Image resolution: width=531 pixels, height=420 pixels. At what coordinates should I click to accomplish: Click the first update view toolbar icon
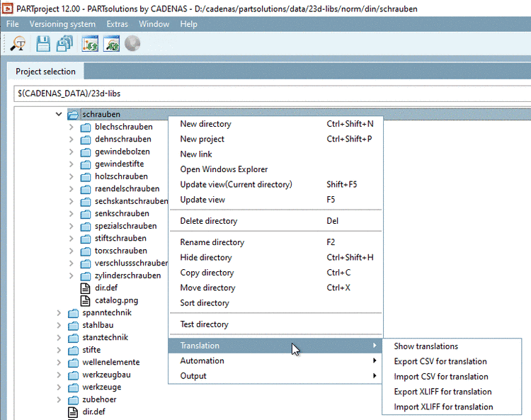click(x=90, y=44)
